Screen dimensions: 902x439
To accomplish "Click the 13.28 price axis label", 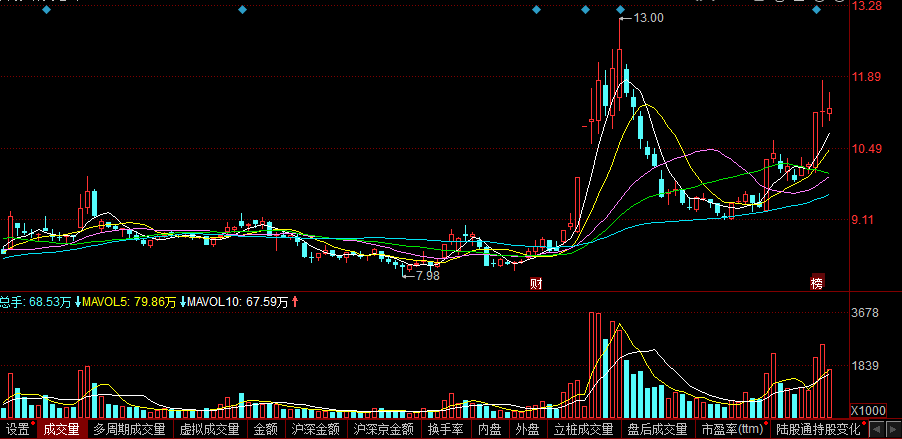I will [867, 6].
